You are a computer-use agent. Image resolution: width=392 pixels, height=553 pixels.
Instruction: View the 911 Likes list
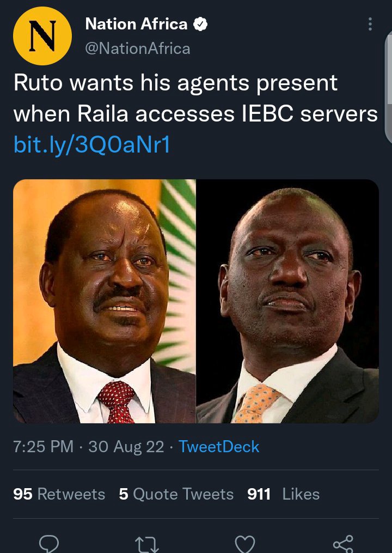tap(284, 494)
